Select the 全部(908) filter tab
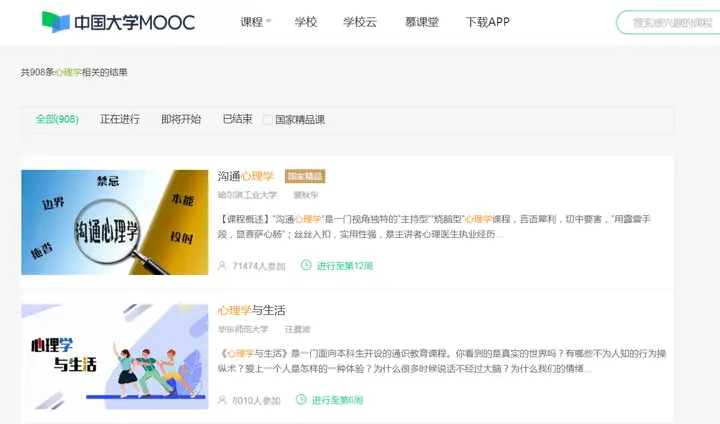720x424 pixels. 57,119
